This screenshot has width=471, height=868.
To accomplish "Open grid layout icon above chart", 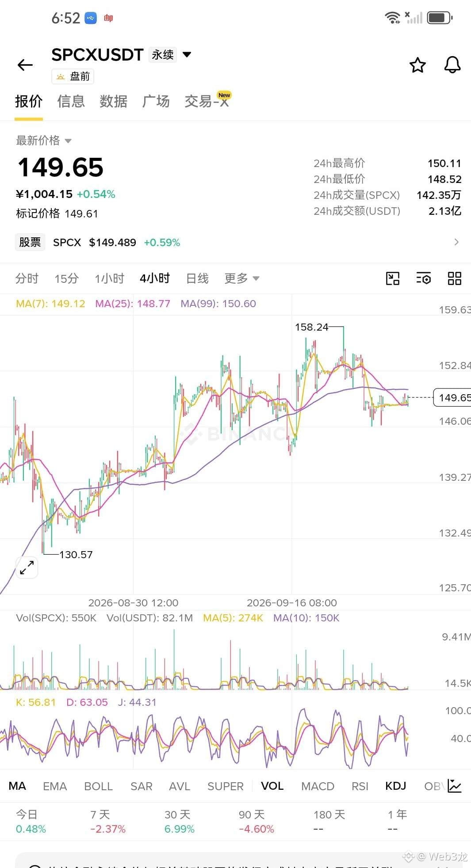I will pos(455,278).
